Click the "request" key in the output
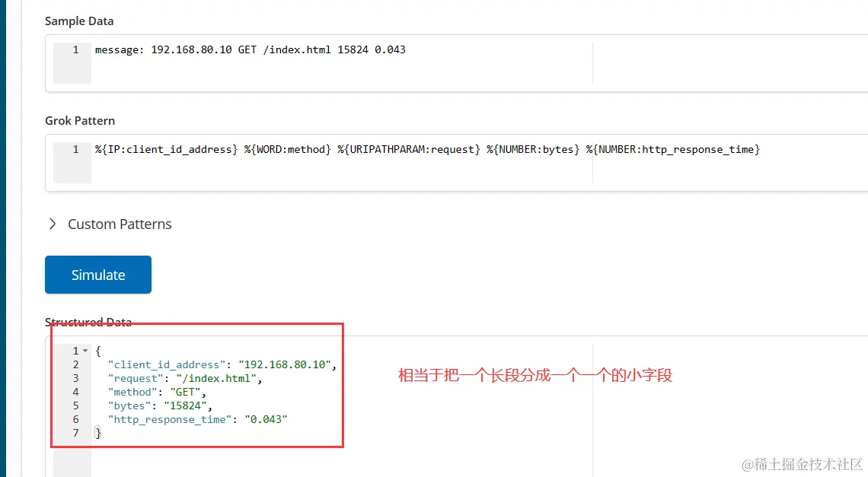 coord(136,379)
